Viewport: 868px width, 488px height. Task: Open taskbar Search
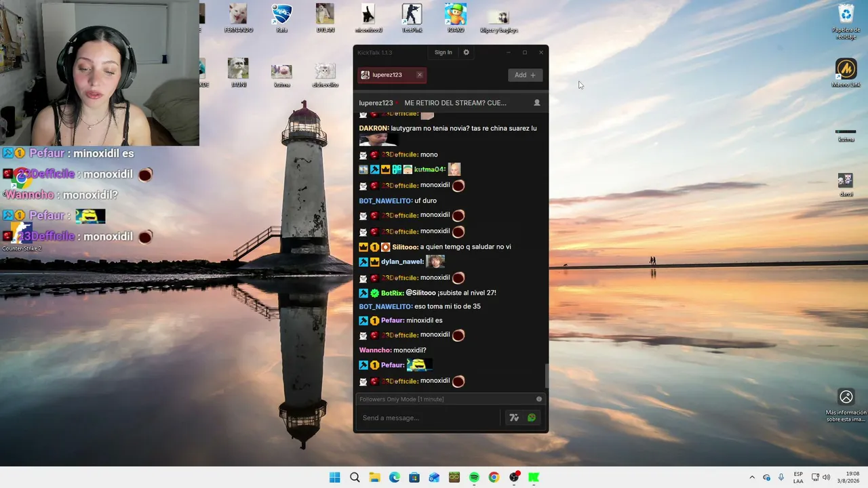355,477
